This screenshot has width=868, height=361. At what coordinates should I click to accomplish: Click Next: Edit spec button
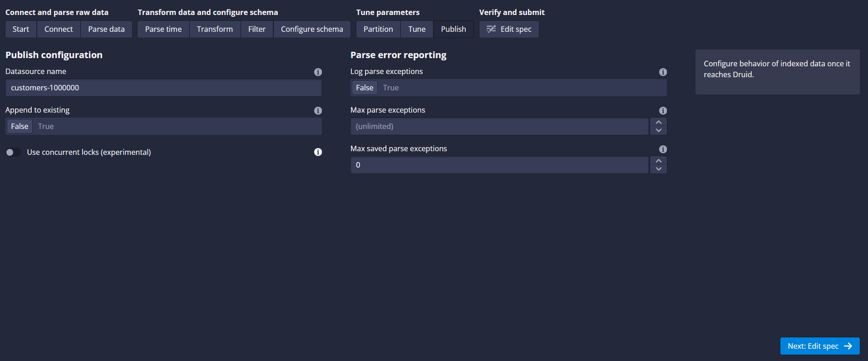[819, 346]
